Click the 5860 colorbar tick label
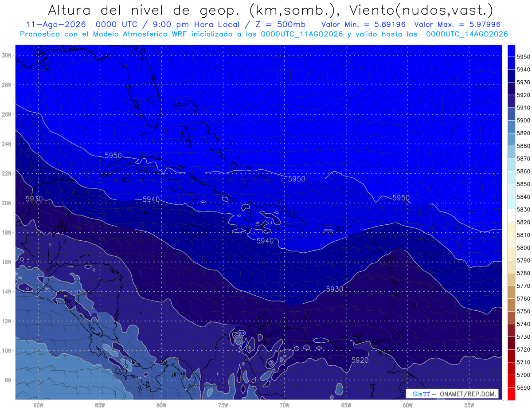532x411 pixels. point(524,171)
